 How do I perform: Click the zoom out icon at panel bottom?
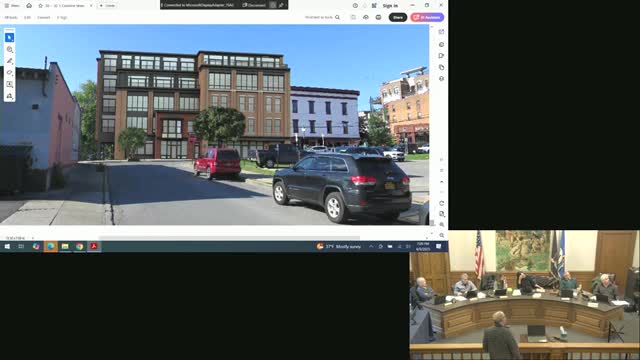pyautogui.click(x=442, y=236)
